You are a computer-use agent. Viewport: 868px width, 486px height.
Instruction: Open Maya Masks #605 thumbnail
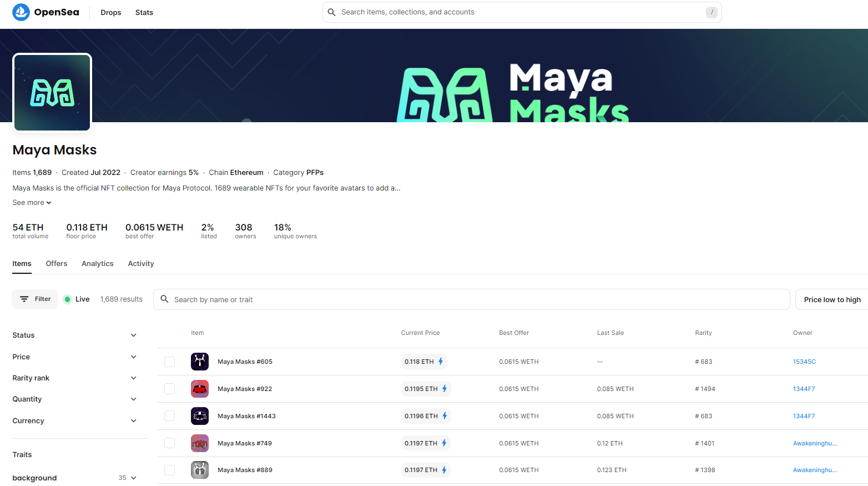click(x=200, y=362)
